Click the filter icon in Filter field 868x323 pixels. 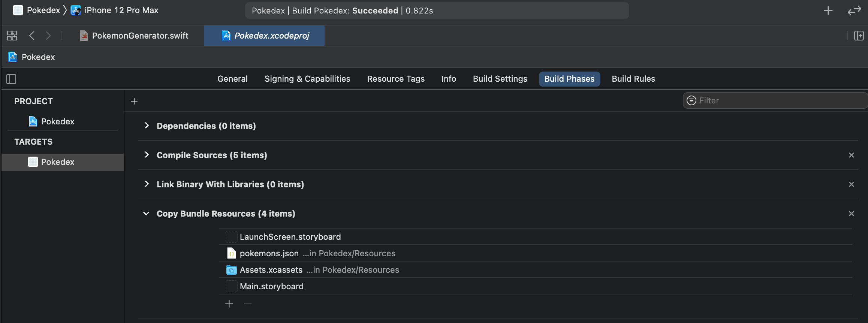[691, 100]
